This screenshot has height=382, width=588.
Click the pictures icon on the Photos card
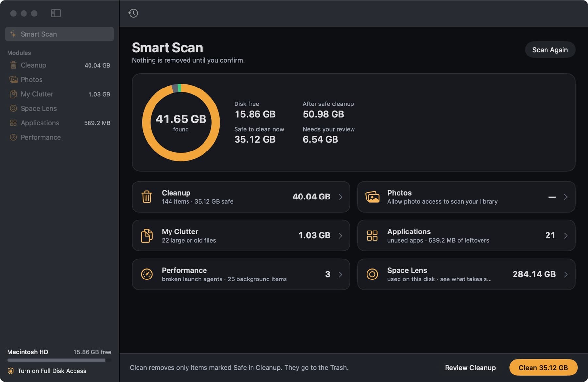coord(372,197)
